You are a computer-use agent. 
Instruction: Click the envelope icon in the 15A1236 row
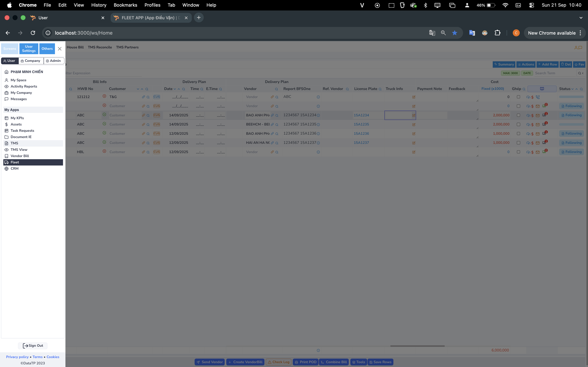(538, 134)
